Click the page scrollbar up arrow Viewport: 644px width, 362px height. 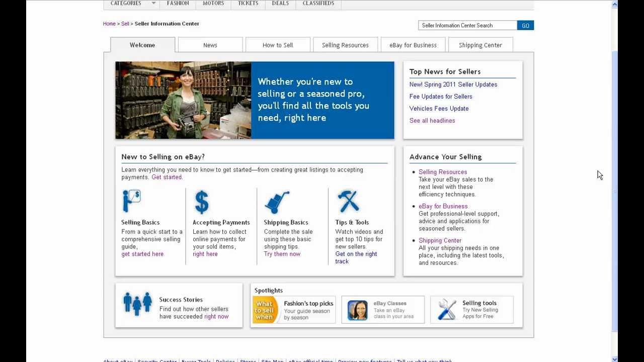coord(614,5)
